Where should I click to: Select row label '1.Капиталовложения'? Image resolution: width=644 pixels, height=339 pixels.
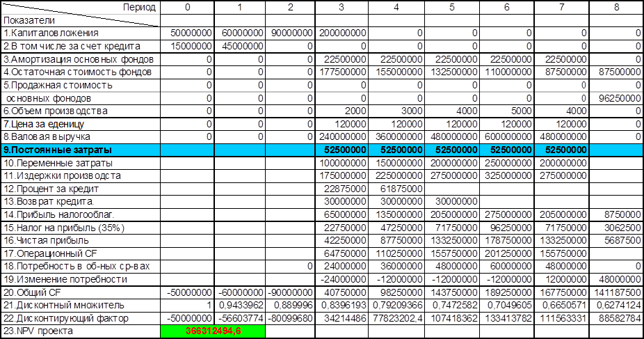(x=51, y=33)
